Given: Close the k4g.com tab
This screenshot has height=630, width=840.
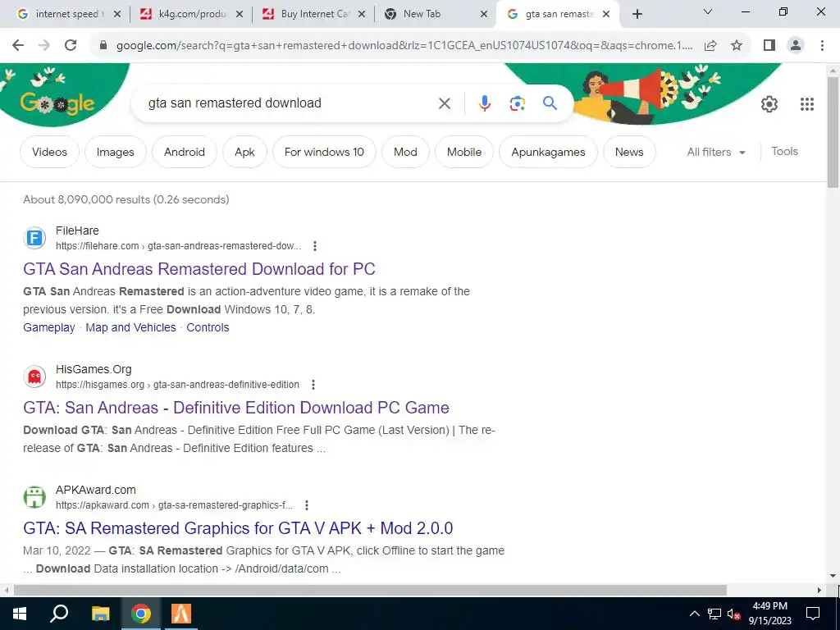Looking at the screenshot, I should pyautogui.click(x=240, y=15).
